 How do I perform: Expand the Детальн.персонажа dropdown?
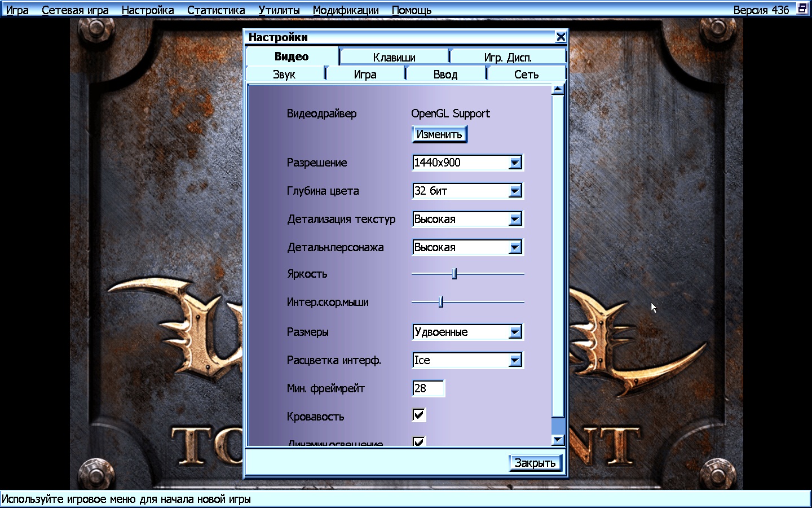click(x=467, y=247)
